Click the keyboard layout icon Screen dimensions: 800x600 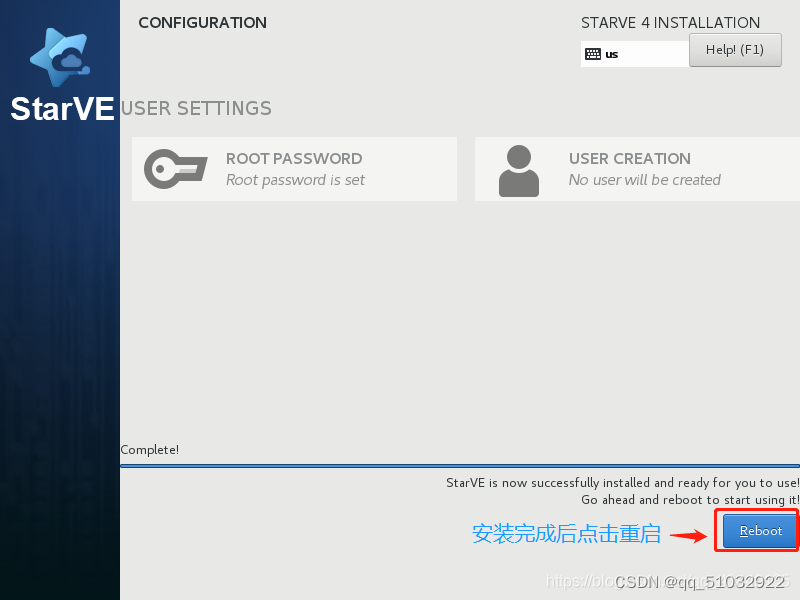[x=592, y=54]
